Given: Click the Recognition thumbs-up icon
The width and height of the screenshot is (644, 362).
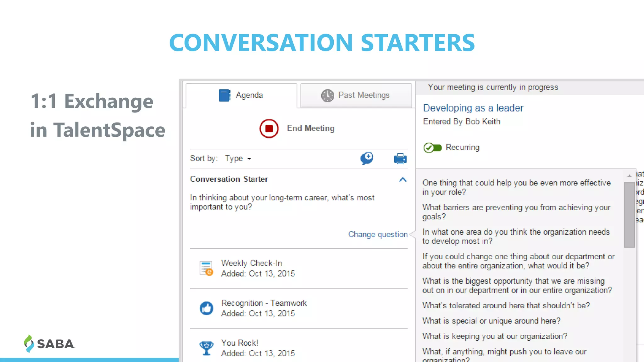Looking at the screenshot, I should click(206, 308).
